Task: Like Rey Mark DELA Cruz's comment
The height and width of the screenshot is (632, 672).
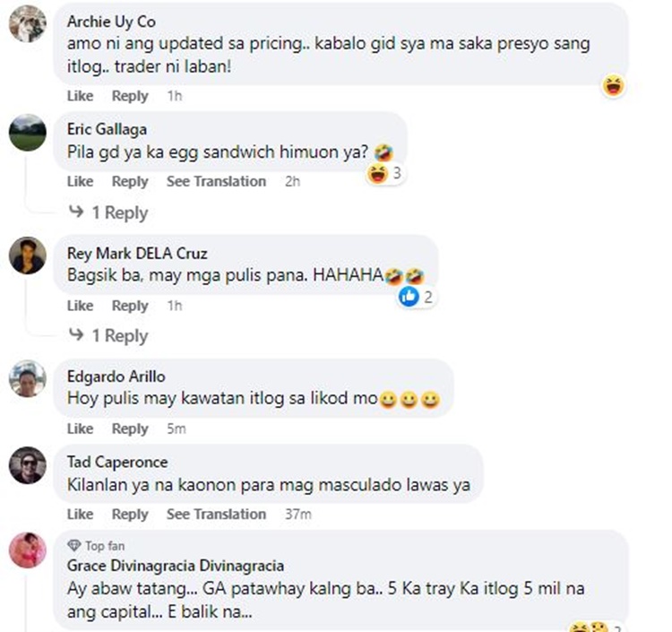Action: click(x=80, y=306)
